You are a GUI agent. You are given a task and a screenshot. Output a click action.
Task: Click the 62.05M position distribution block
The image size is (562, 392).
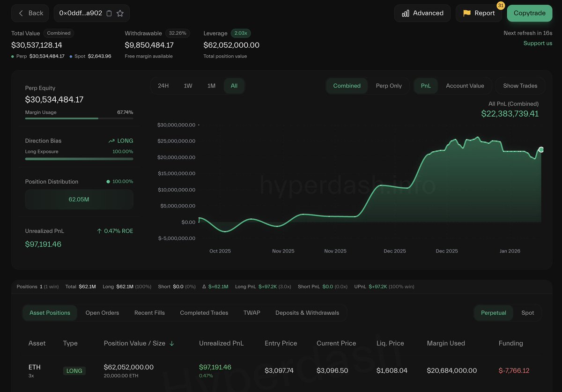[x=79, y=200]
